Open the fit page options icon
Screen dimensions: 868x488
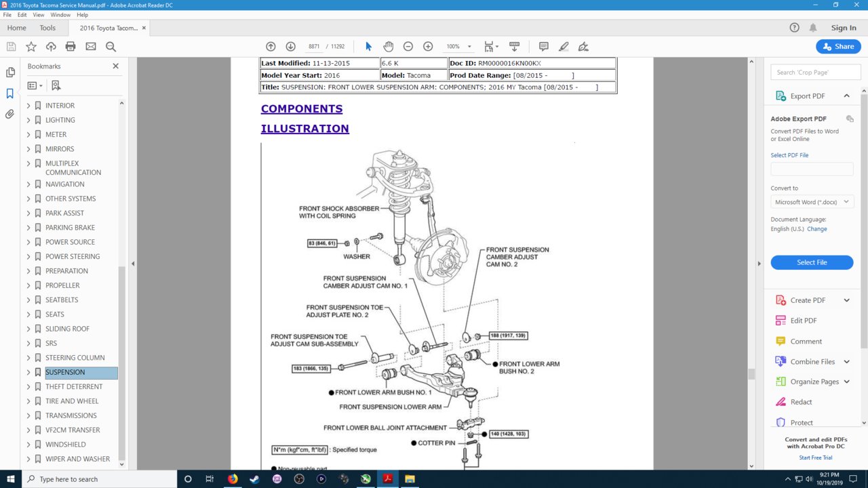tap(491, 47)
